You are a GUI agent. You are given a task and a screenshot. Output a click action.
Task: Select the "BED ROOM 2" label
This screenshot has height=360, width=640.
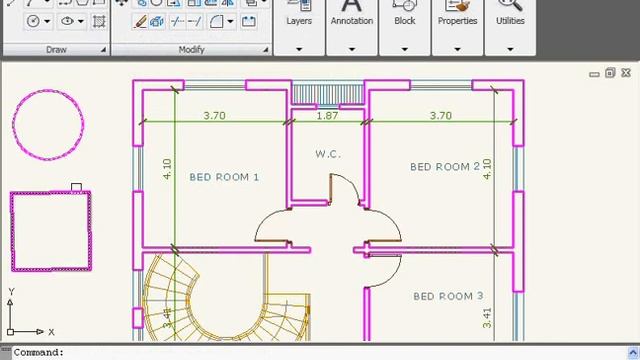[445, 167]
